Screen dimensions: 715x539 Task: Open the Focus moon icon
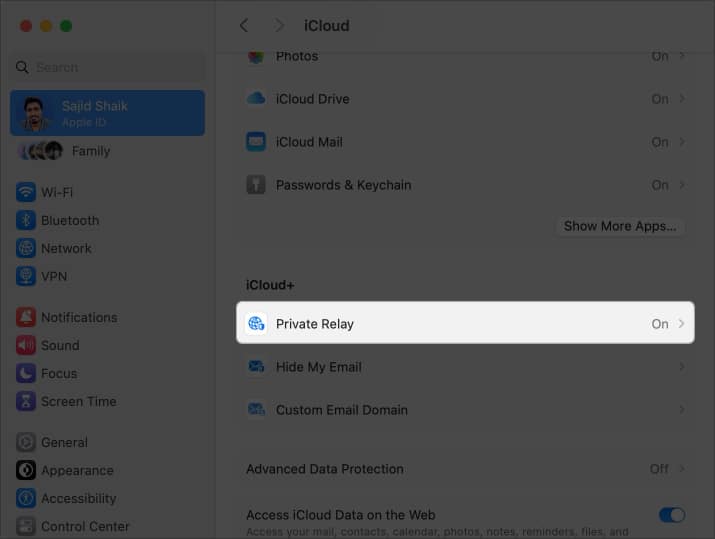point(26,373)
